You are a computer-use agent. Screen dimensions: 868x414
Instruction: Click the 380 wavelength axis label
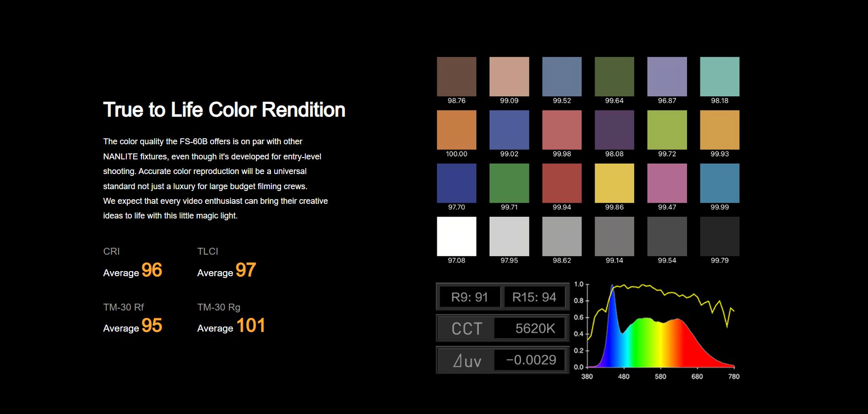(587, 376)
